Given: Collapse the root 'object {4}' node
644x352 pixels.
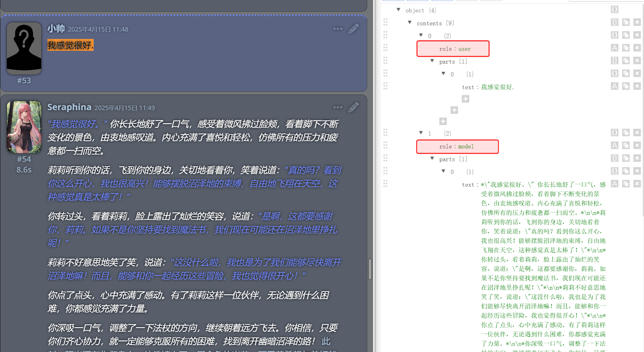Looking at the screenshot, I should [x=398, y=10].
